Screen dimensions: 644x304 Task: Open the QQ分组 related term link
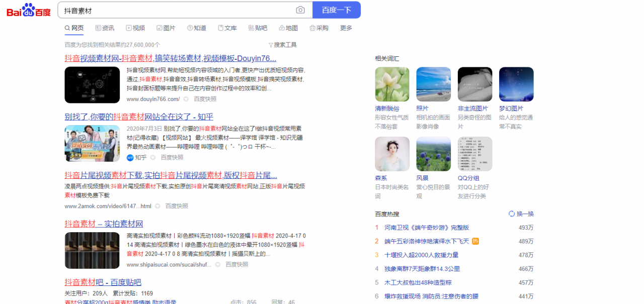pyautogui.click(x=468, y=178)
